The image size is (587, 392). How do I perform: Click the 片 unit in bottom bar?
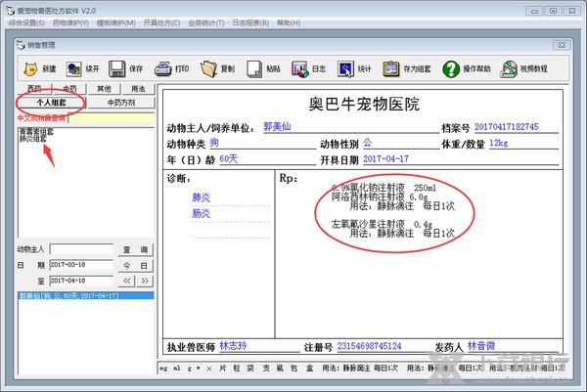[x=223, y=369]
